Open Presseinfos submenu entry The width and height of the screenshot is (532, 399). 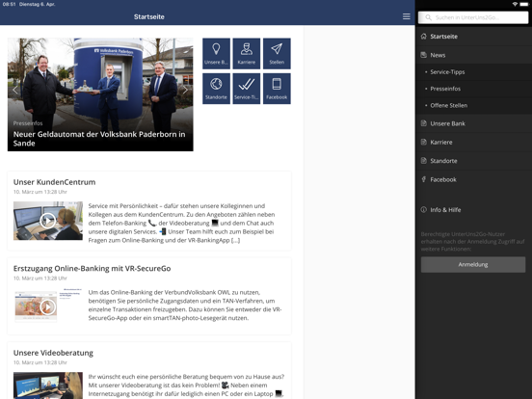click(473, 89)
